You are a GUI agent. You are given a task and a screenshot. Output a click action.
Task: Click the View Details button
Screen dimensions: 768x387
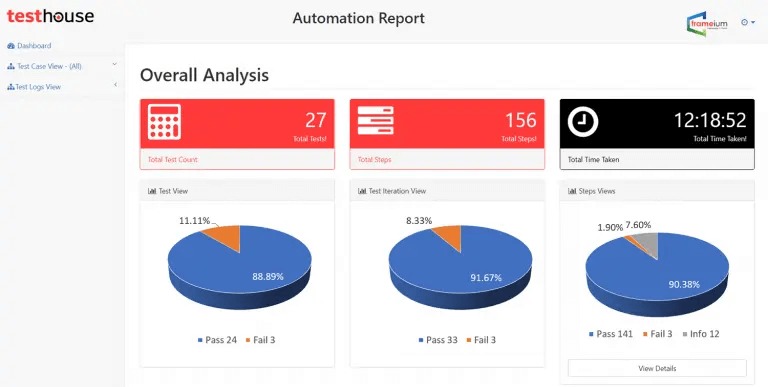(x=657, y=368)
